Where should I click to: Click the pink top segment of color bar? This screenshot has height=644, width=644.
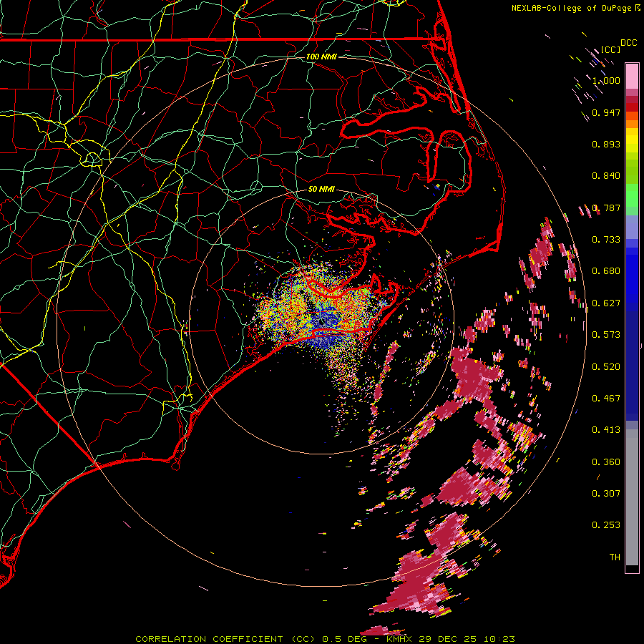[x=632, y=77]
